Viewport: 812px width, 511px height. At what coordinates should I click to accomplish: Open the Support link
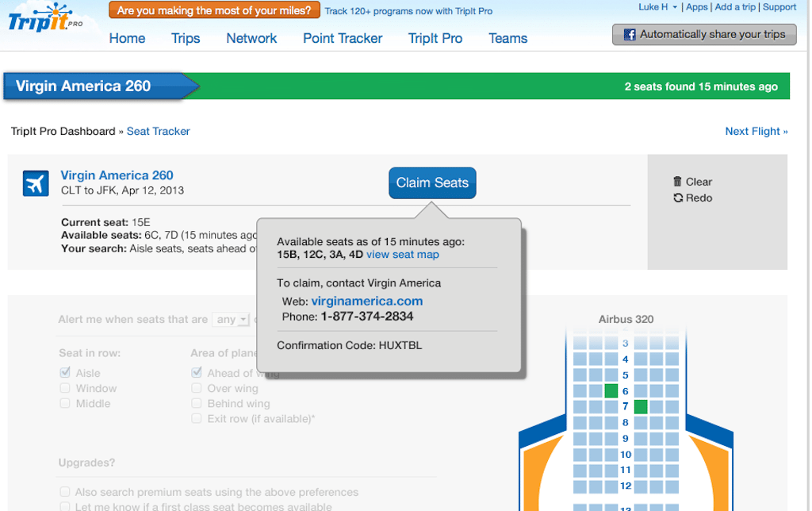click(x=779, y=7)
